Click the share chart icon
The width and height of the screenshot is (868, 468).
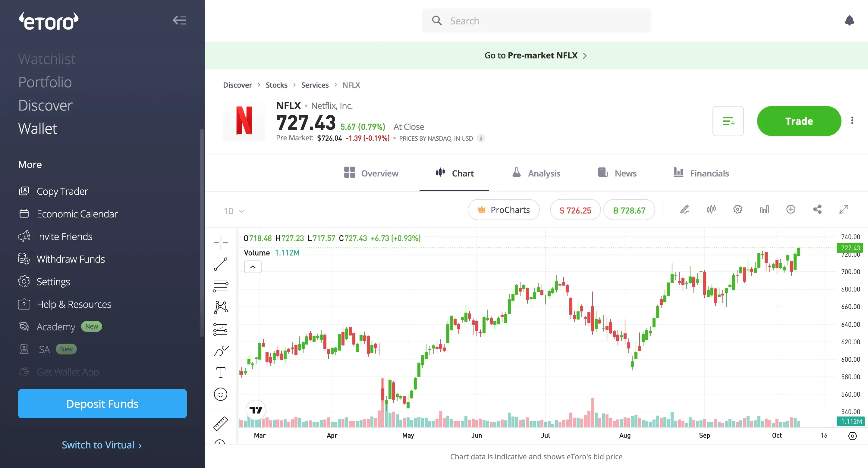click(x=817, y=209)
